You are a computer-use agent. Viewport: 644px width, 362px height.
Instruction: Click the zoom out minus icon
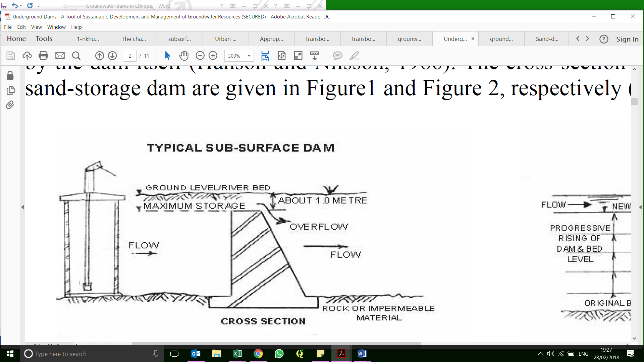click(200, 56)
